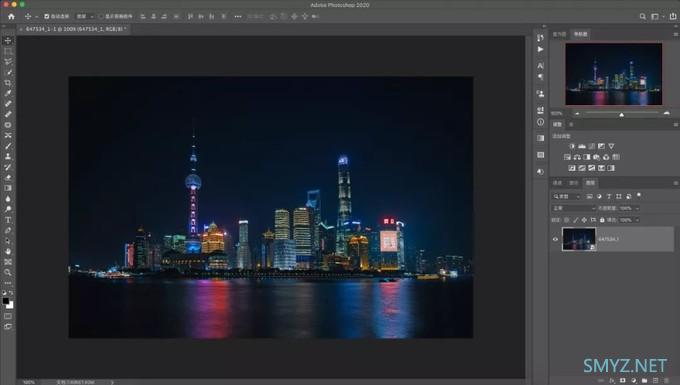
Task: Click the add layer mask button
Action: coord(623,380)
